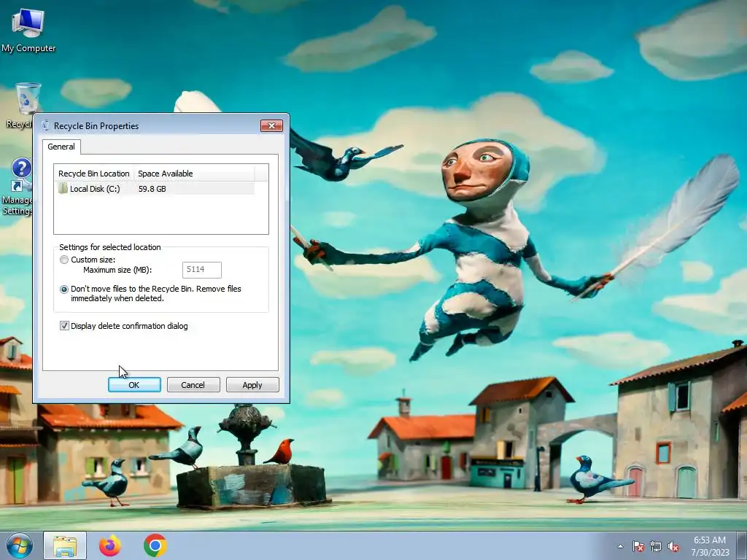Show hidden icons in system tray

pos(620,546)
